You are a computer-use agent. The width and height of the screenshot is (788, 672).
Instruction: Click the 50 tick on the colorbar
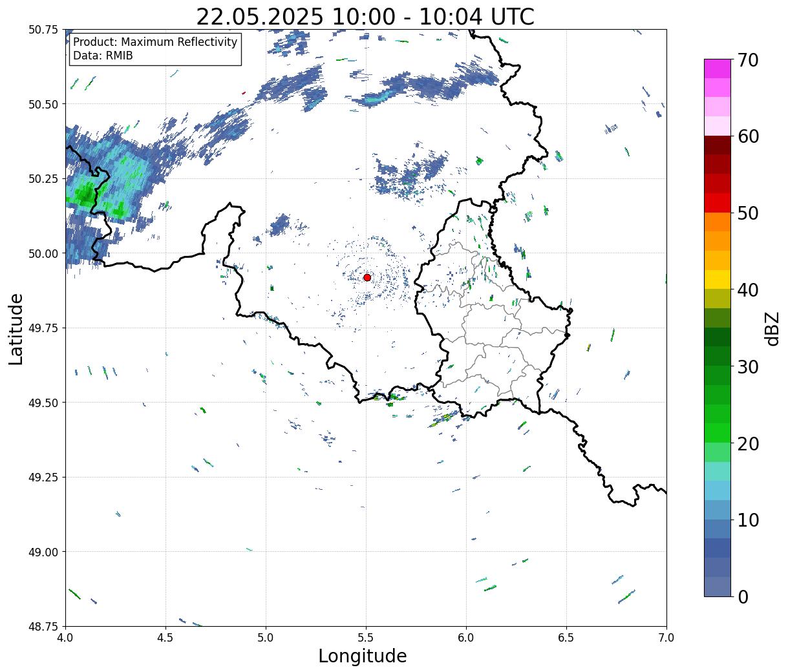click(749, 213)
